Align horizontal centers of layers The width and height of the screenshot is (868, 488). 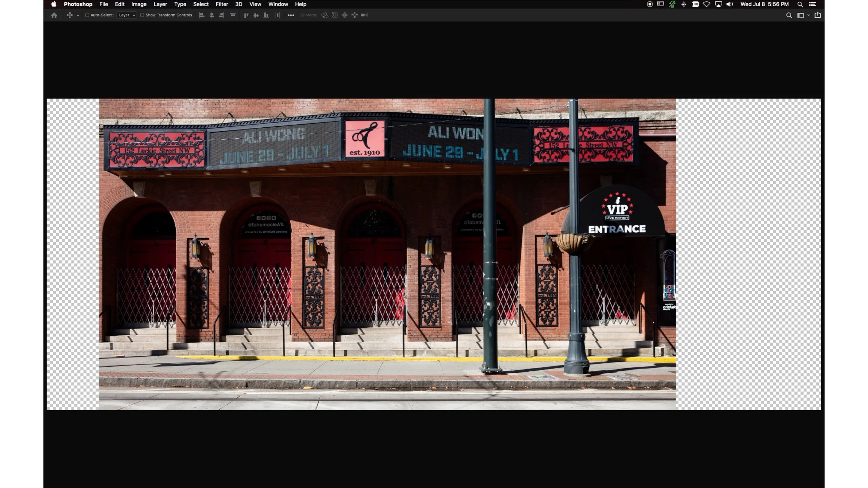212,15
